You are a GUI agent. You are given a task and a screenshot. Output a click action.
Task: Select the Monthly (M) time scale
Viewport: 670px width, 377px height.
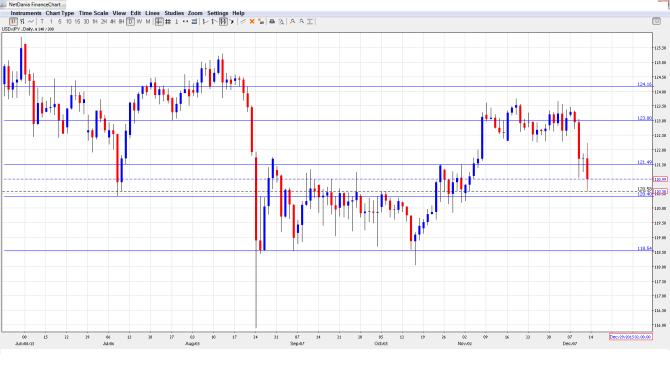[x=148, y=21]
